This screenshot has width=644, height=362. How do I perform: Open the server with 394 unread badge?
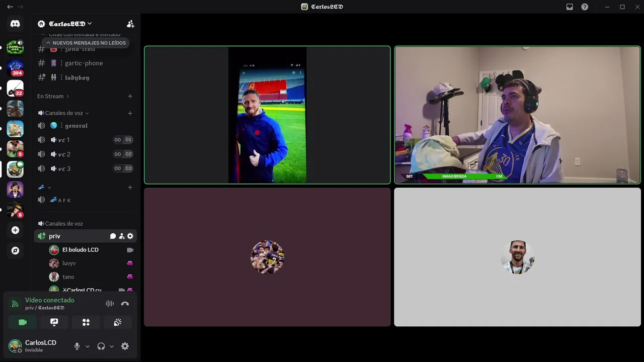point(15,68)
